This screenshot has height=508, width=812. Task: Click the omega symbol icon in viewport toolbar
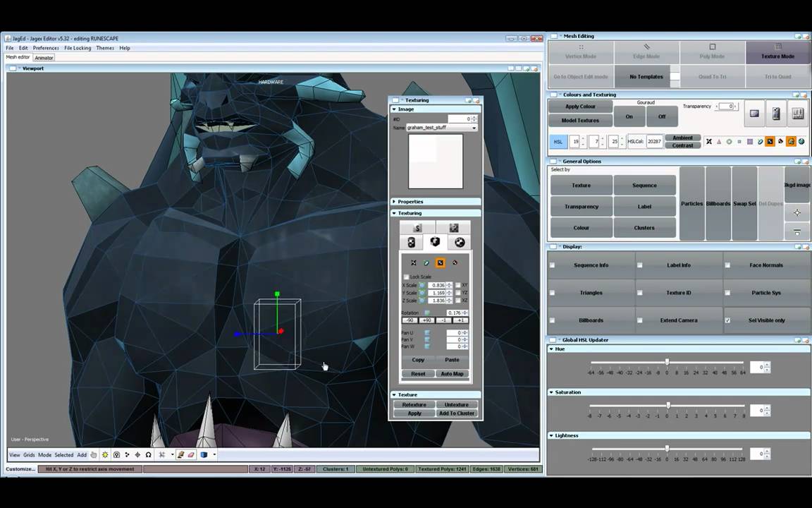(148, 454)
